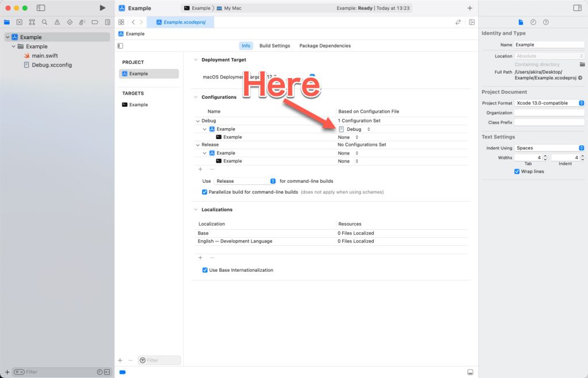
Task: Toggle Use Base Internationalization checkbox
Action: 205,270
